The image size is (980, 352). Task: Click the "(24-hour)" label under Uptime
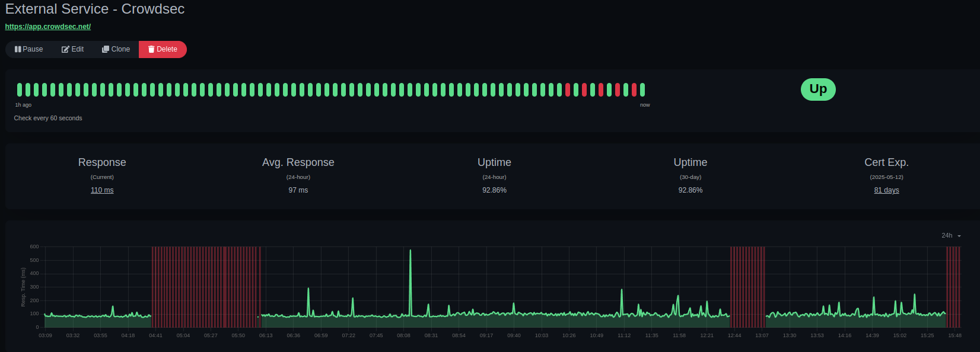[x=494, y=177]
